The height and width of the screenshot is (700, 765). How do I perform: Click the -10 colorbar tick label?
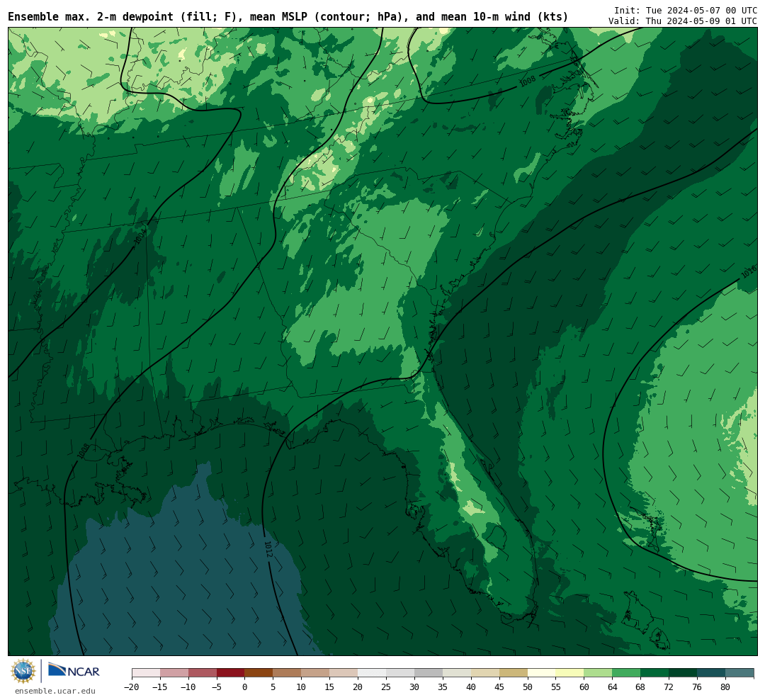[188, 687]
